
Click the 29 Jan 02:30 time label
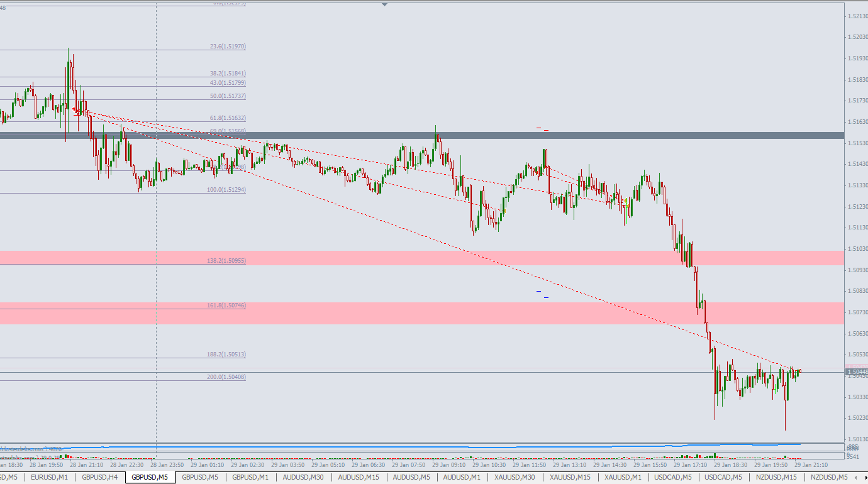[248, 466]
